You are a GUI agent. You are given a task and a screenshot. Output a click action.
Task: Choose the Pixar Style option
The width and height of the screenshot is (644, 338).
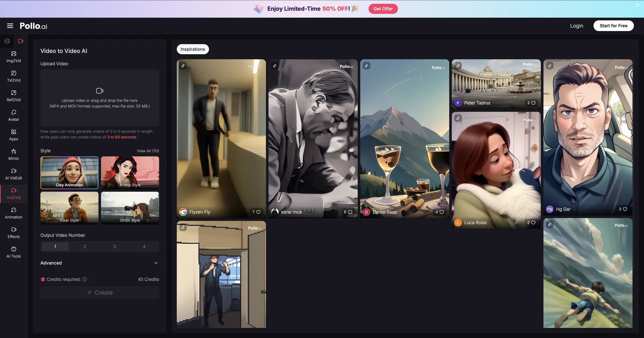[x=69, y=208]
